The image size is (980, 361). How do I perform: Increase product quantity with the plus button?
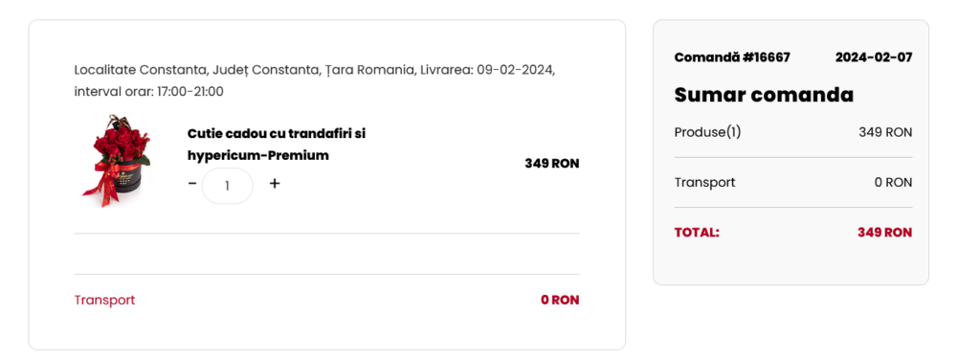275,183
